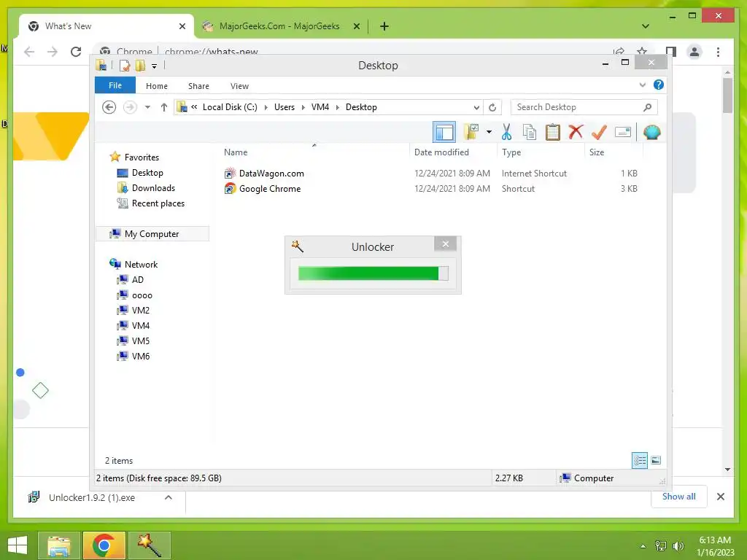Screen dimensions: 747x560
Task: Click the Cut scissors icon
Action: [x=506, y=132]
